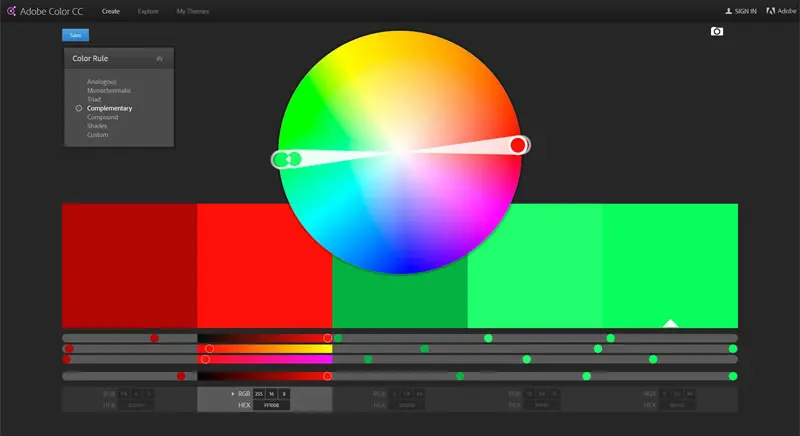This screenshot has width=800, height=436.
Task: Select the green handle on the color wheel's left edge
Action: (x=281, y=159)
